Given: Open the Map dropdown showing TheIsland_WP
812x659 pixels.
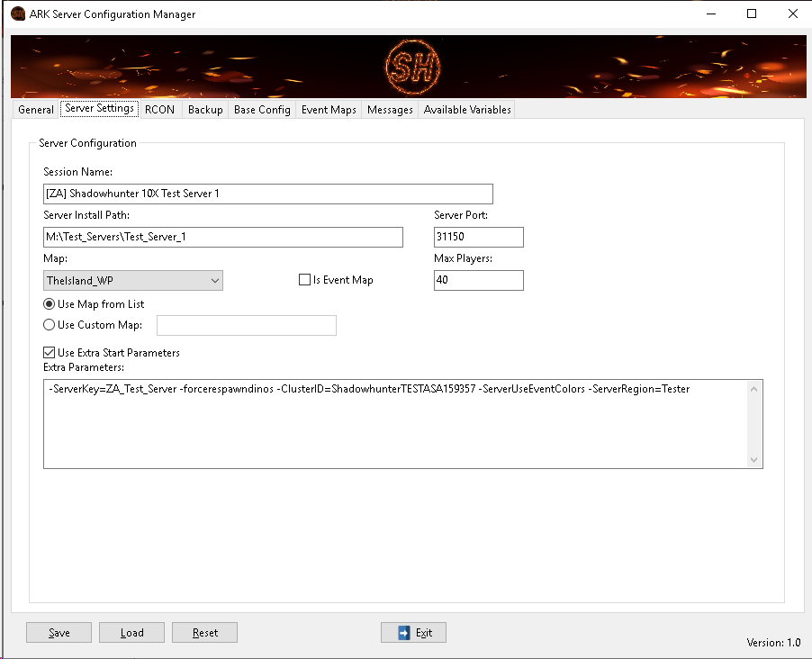Looking at the screenshot, I should coord(133,281).
